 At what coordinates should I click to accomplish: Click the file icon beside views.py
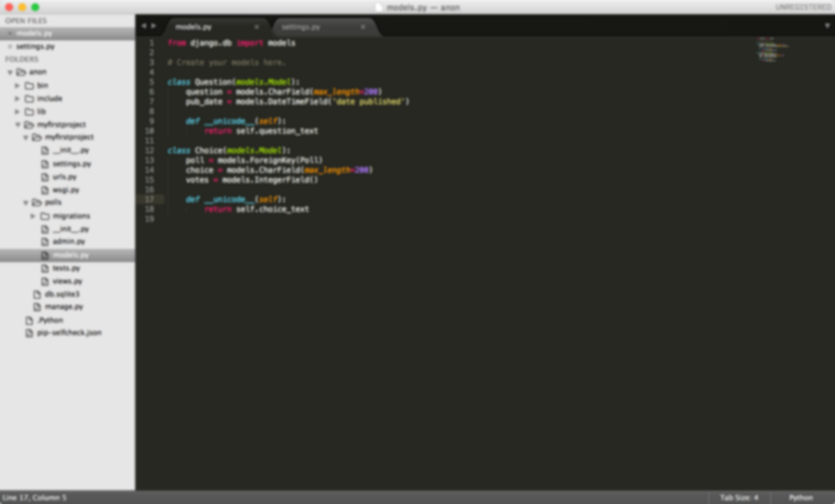coord(45,281)
